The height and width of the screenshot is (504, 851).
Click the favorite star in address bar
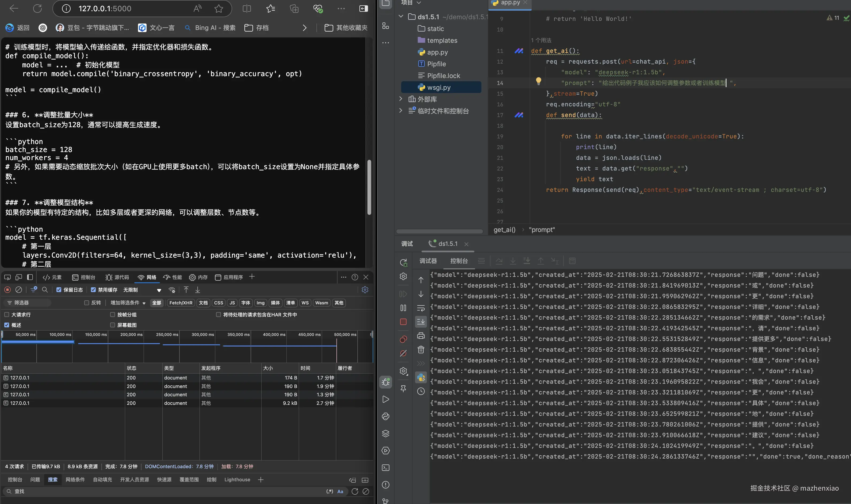218,9
